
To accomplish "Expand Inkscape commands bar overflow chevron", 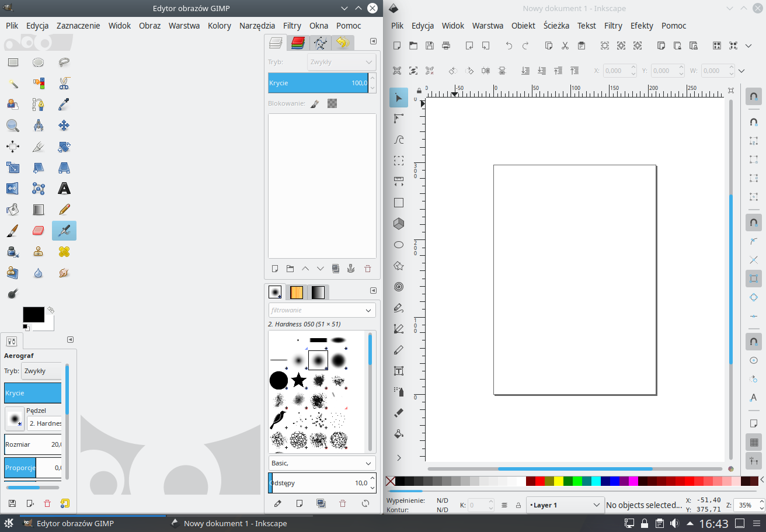I will pyautogui.click(x=749, y=46).
